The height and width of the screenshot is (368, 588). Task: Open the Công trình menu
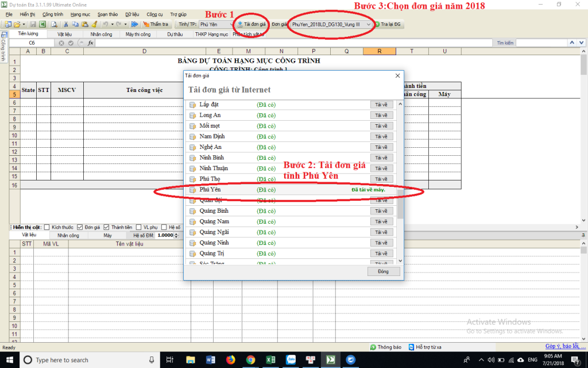53,13
